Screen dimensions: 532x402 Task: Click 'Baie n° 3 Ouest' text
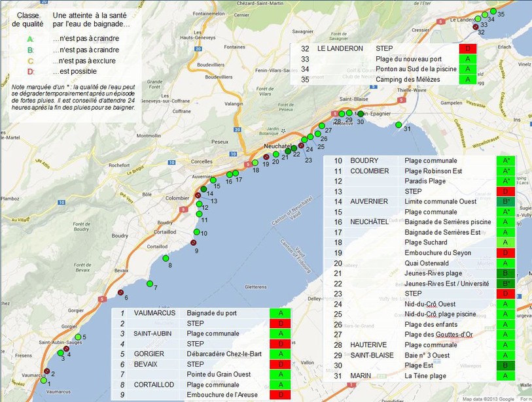[427, 355]
